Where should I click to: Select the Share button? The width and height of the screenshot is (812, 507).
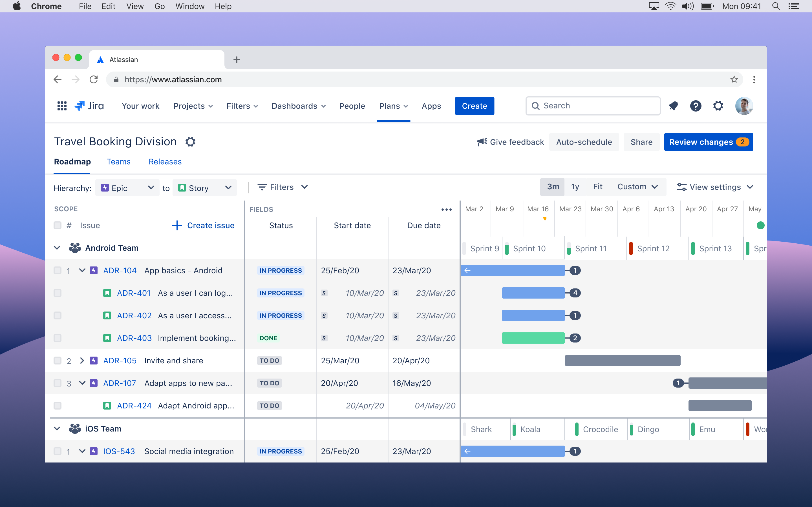click(x=641, y=141)
